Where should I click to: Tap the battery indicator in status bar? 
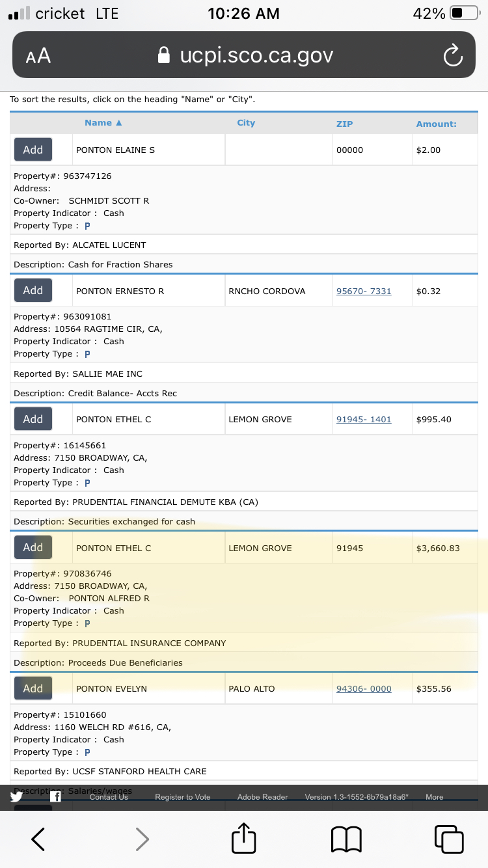464,13
